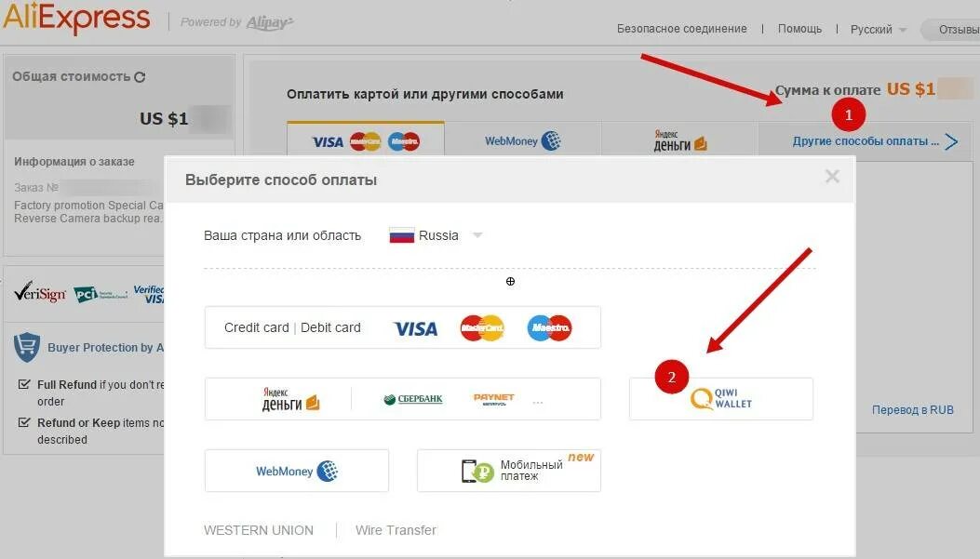Screen dimensions: 980x559
Task: Select the Wire Transfer option
Action: click(396, 530)
